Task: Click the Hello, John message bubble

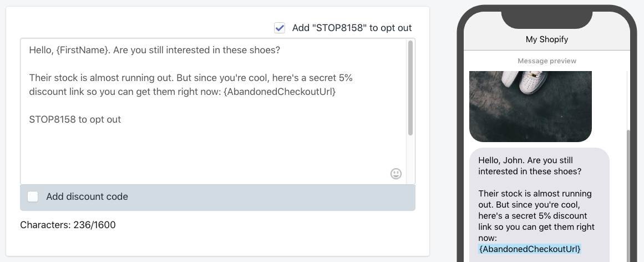Action: [x=539, y=205]
